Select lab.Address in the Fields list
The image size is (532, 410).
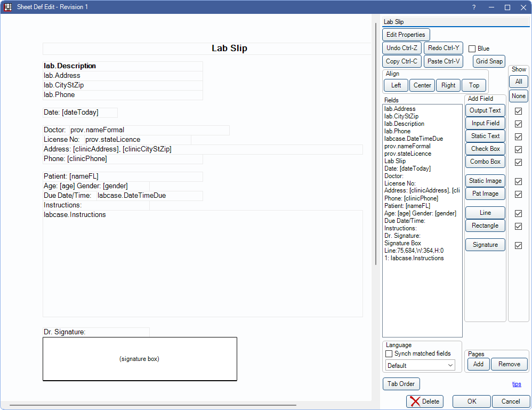tap(400, 109)
